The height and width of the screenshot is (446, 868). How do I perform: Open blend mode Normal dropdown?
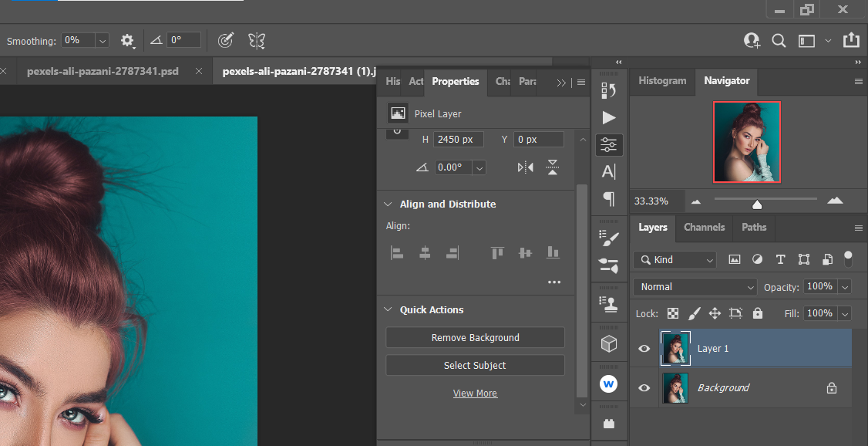(695, 287)
